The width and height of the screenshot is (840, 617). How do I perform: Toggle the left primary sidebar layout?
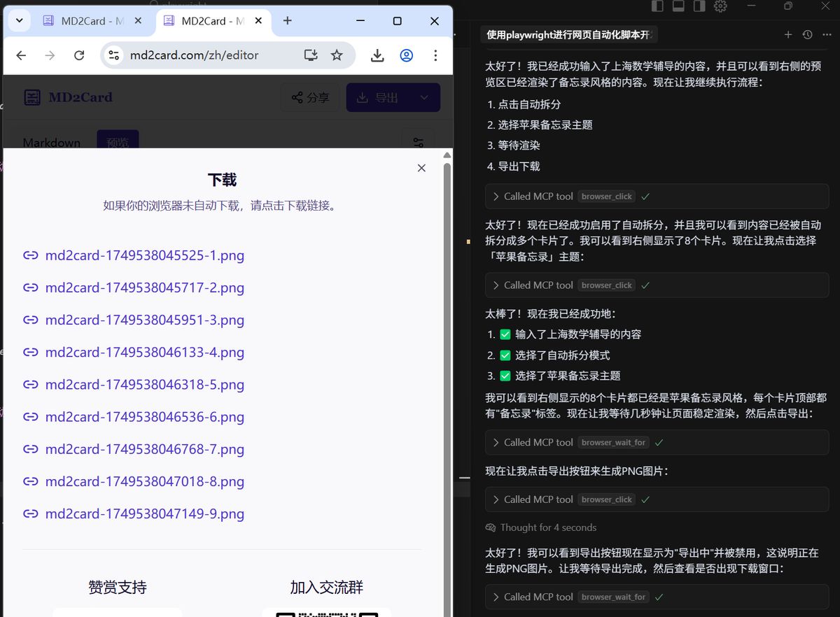tap(657, 6)
